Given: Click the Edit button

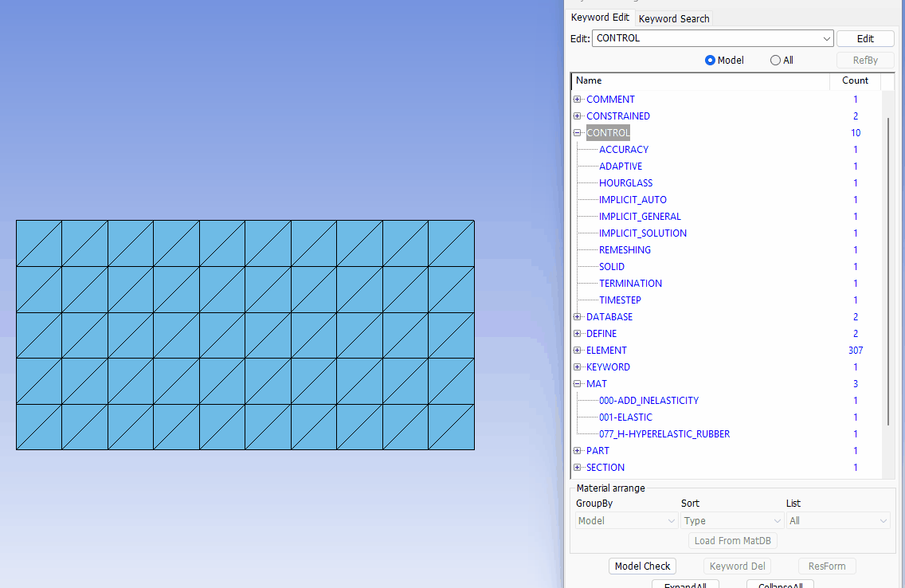Looking at the screenshot, I should 865,38.
